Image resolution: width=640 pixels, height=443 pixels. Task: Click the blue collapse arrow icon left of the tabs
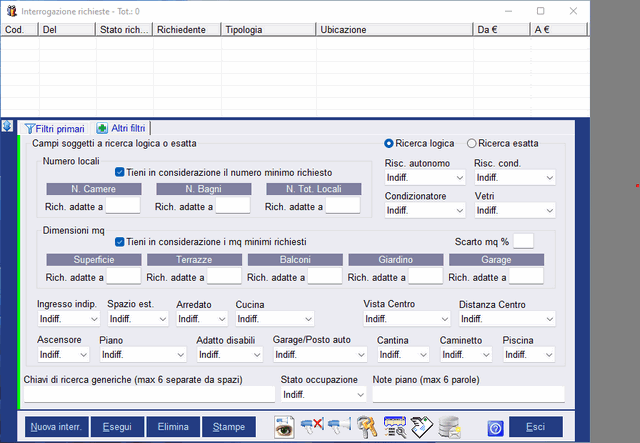(x=7, y=127)
